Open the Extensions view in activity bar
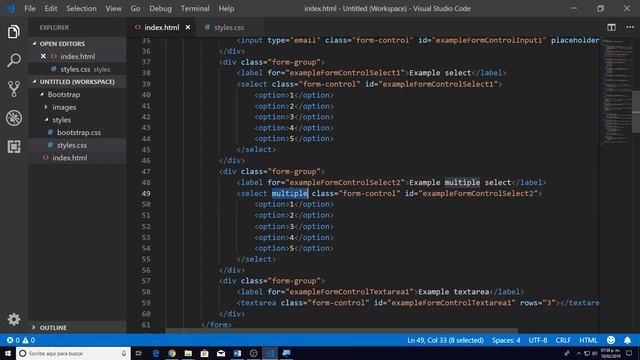Image resolution: width=640 pixels, height=360 pixels. [x=13, y=147]
